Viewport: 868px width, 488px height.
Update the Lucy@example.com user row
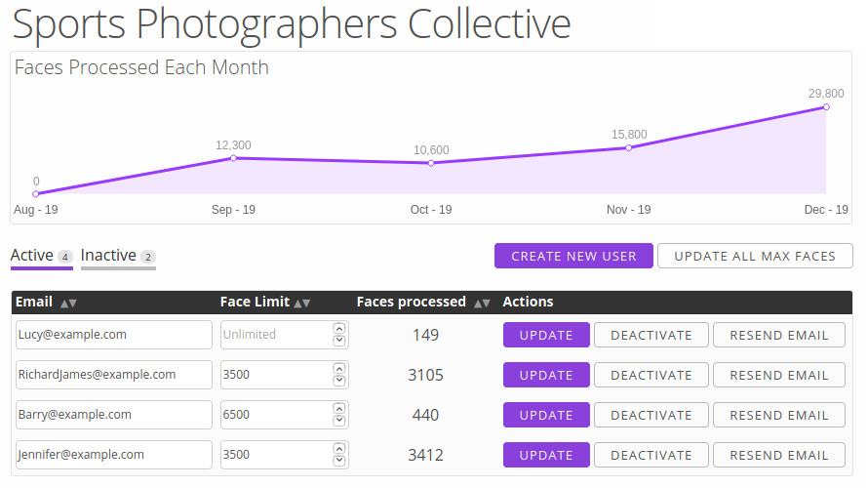[x=546, y=335]
